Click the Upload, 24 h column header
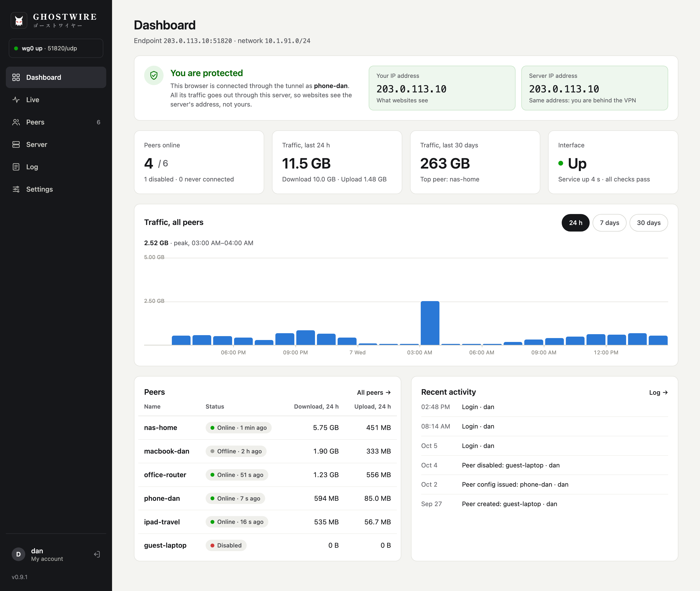 tap(373, 406)
